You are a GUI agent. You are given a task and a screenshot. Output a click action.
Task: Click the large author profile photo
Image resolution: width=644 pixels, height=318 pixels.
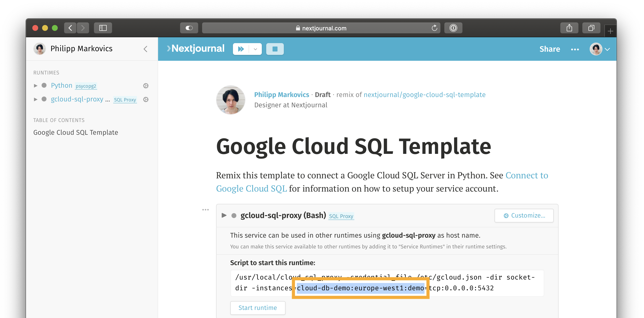click(230, 100)
